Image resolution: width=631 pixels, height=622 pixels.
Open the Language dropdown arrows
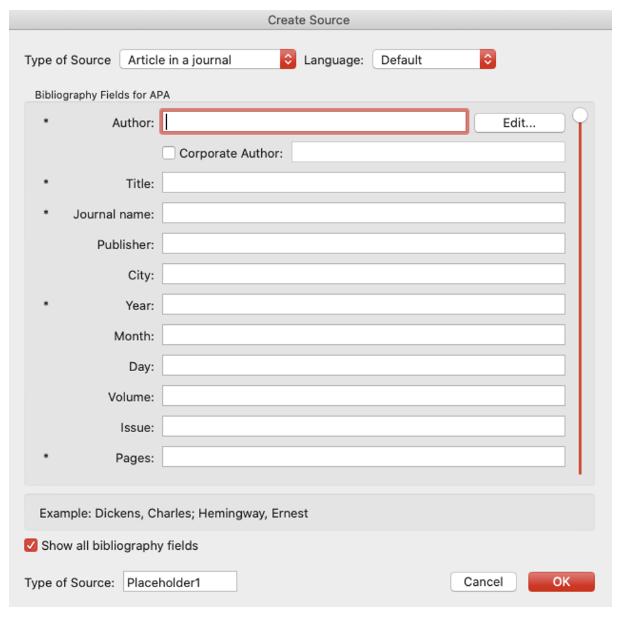click(x=487, y=60)
